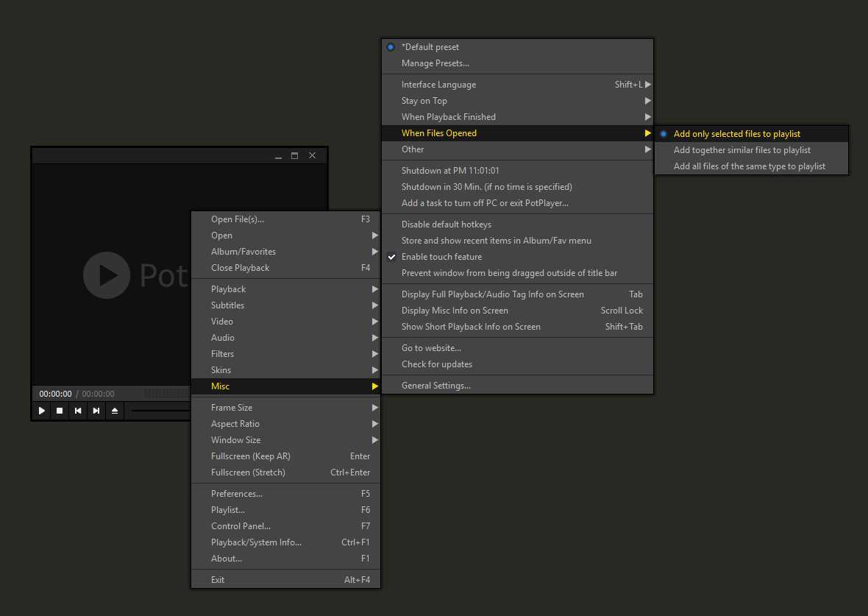
Task: Select Open File(s)... from the context menu
Action: 285,219
